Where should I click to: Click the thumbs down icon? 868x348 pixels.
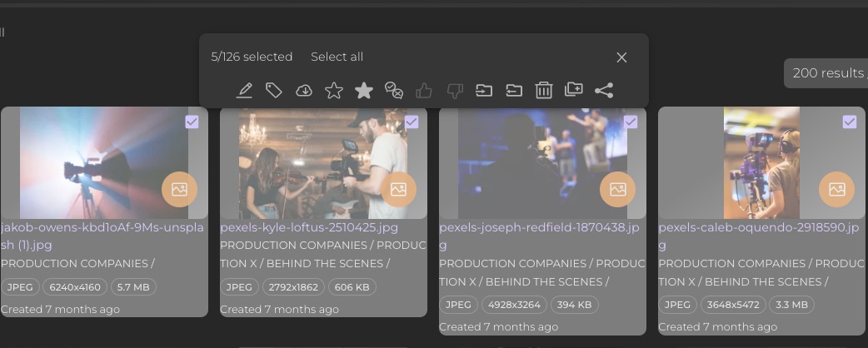pyautogui.click(x=454, y=91)
